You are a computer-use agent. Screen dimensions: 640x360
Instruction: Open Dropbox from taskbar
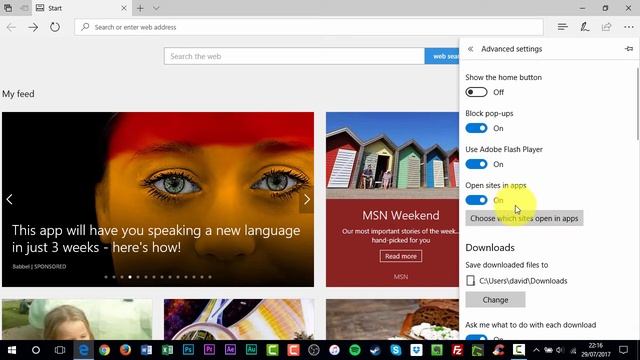[x=416, y=350]
